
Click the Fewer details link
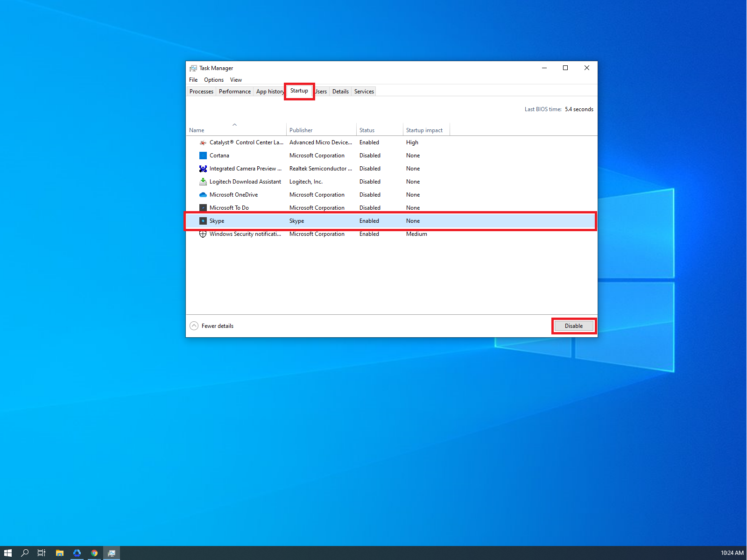[217, 326]
